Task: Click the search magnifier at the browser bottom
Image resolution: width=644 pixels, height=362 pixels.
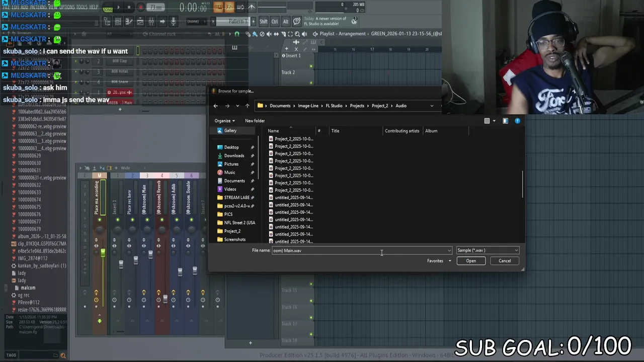Action: [63, 355]
